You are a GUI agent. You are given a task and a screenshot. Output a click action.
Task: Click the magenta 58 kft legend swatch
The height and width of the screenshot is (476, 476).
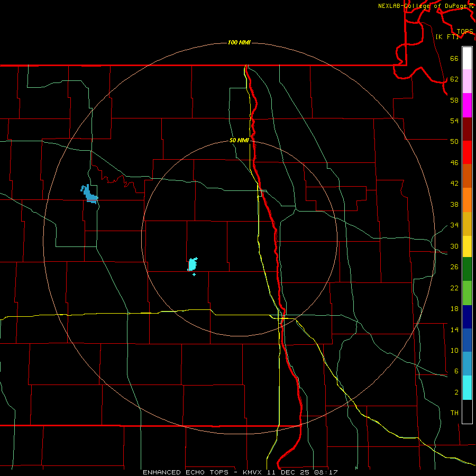coord(467,105)
